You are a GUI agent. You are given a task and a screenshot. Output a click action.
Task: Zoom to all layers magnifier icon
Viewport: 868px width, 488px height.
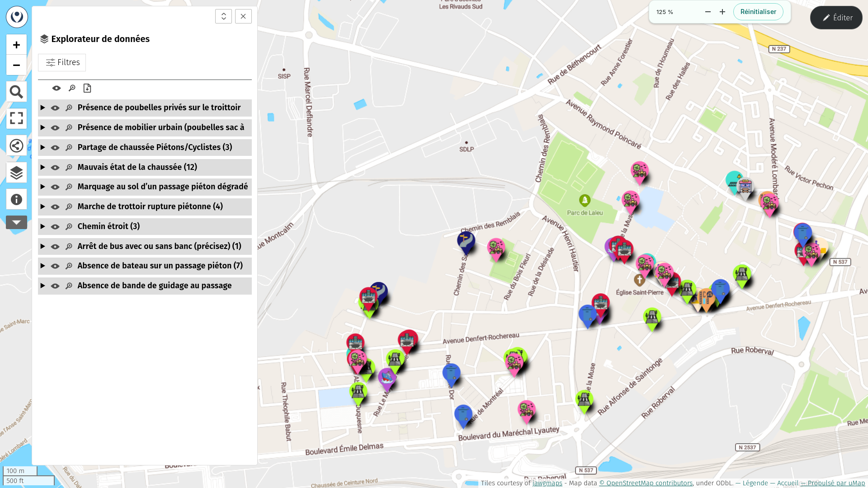(72, 88)
